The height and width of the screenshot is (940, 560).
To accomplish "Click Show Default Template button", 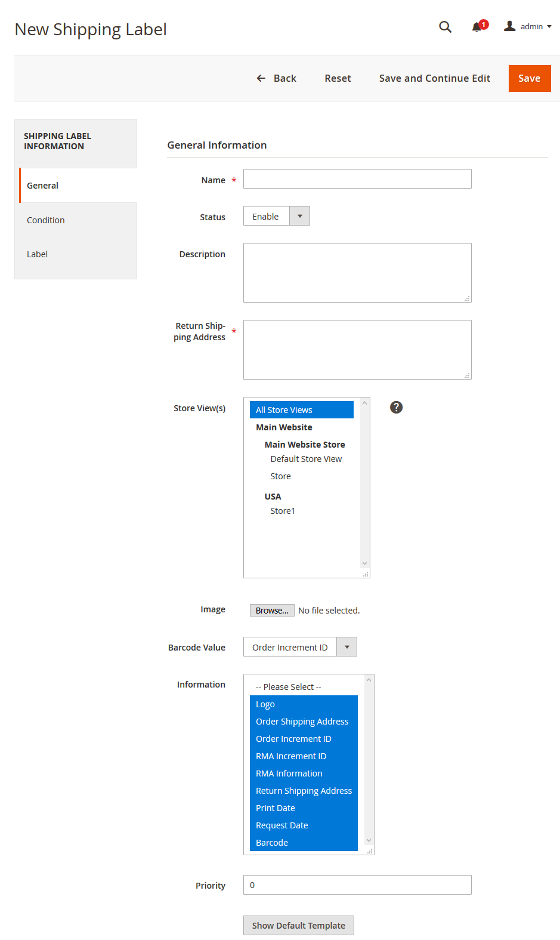I will (x=298, y=925).
